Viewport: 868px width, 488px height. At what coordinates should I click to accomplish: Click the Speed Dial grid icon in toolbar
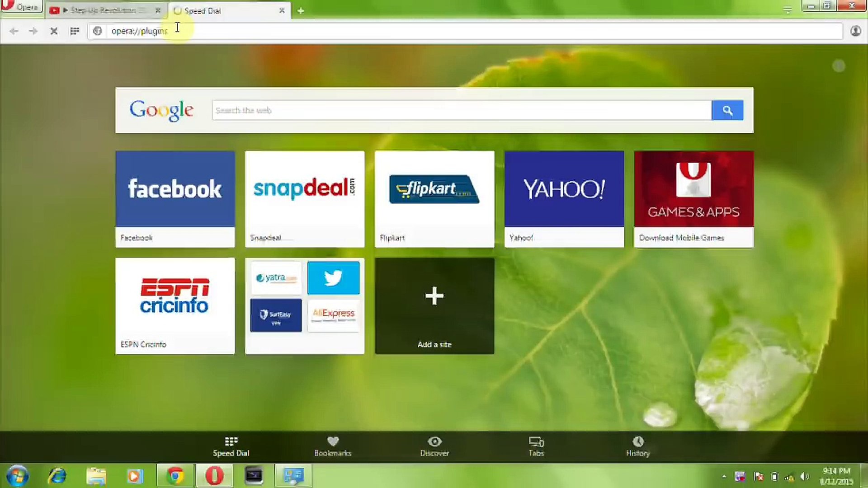tap(75, 31)
